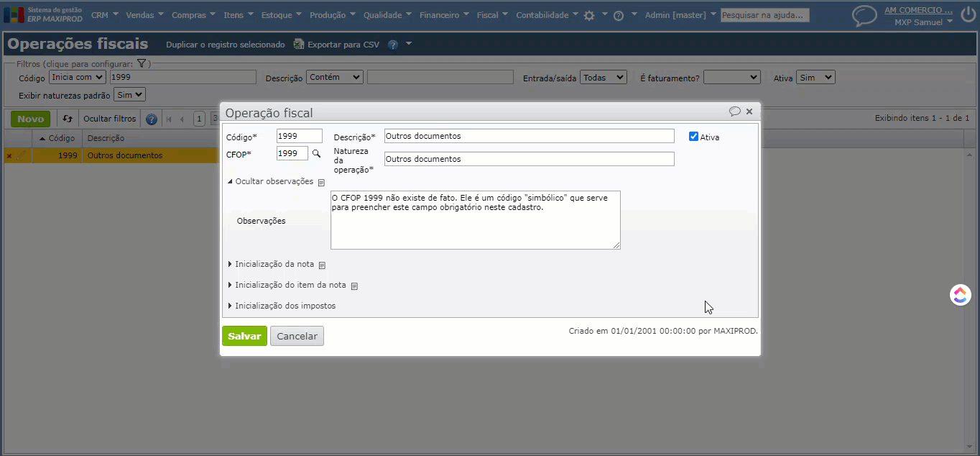Open the CFOP lookup magnifier icon
This screenshot has width=980, height=456.
[x=316, y=153]
